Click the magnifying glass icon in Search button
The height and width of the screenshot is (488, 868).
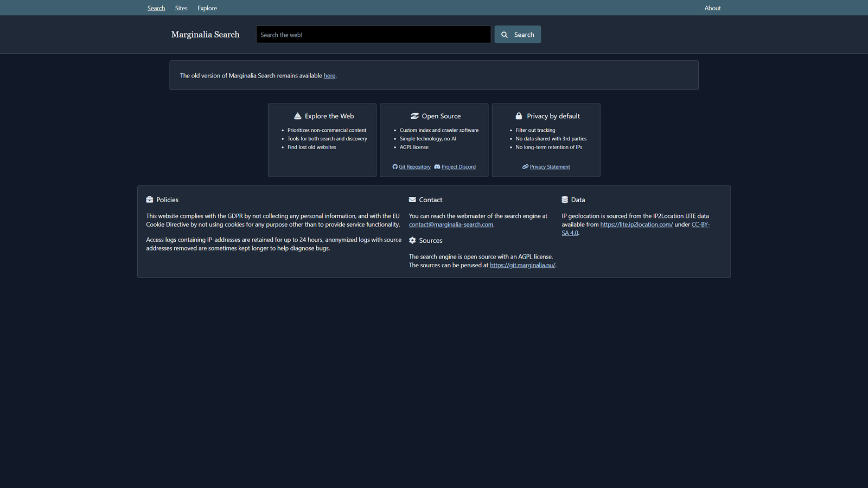tap(505, 35)
